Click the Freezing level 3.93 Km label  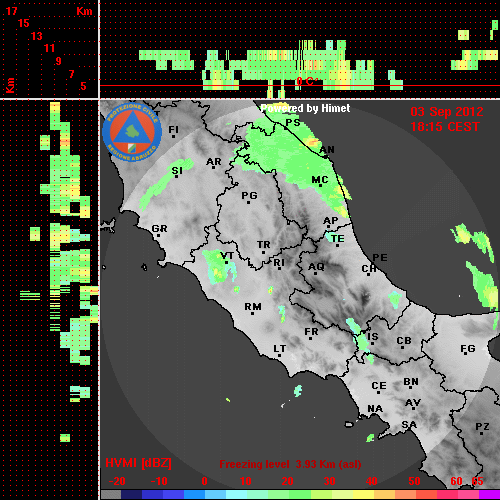tap(290, 464)
